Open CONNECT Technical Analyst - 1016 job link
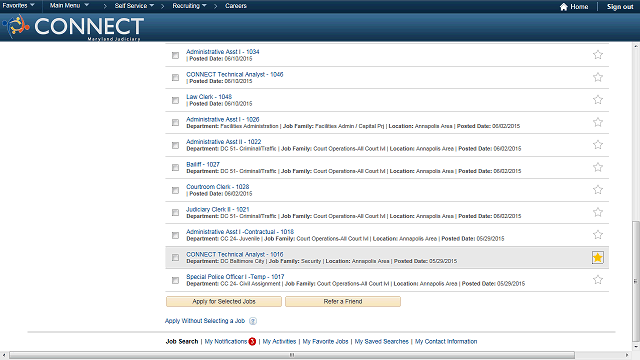This screenshot has width=640, height=360. (x=235, y=254)
